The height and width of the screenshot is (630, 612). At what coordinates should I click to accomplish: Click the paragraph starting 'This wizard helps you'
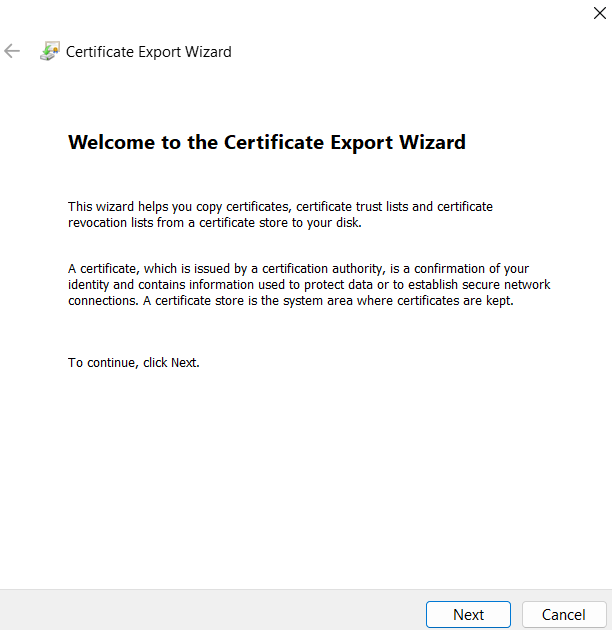coord(280,215)
